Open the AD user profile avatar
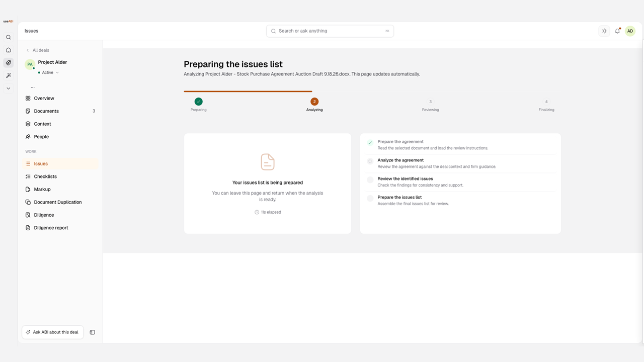The width and height of the screenshot is (644, 362). 630,31
